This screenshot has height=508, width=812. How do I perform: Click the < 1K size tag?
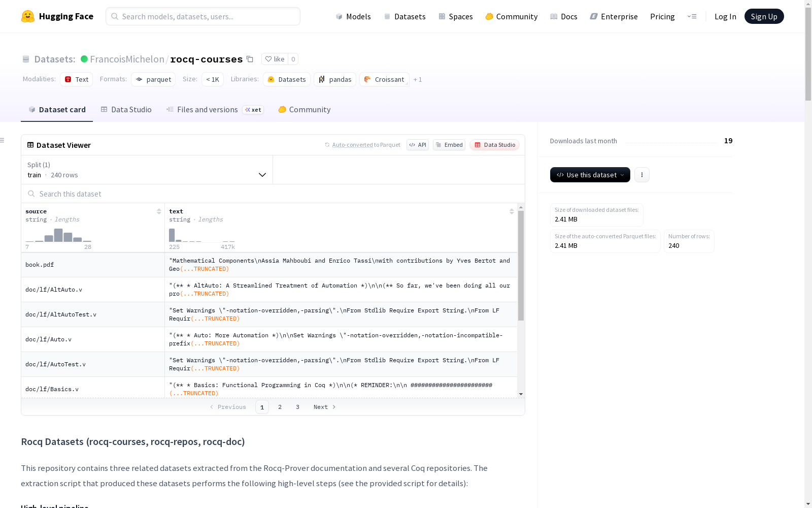[x=213, y=79]
